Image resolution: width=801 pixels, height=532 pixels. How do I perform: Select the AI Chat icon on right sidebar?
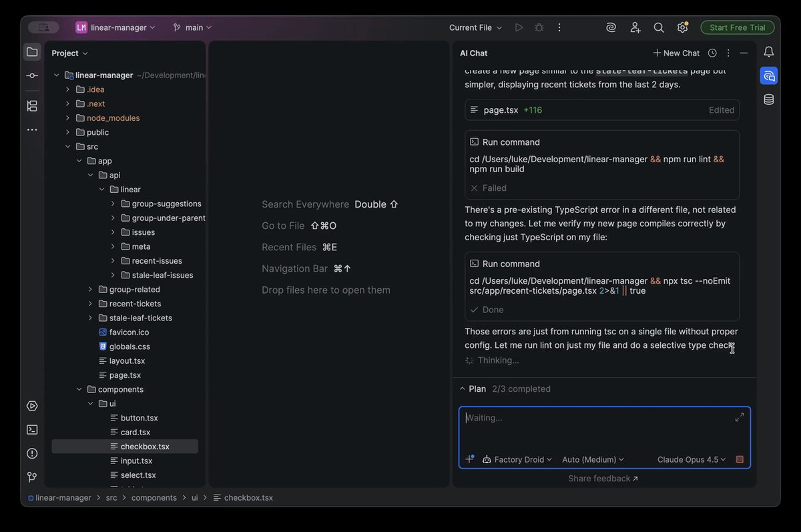pyautogui.click(x=768, y=75)
